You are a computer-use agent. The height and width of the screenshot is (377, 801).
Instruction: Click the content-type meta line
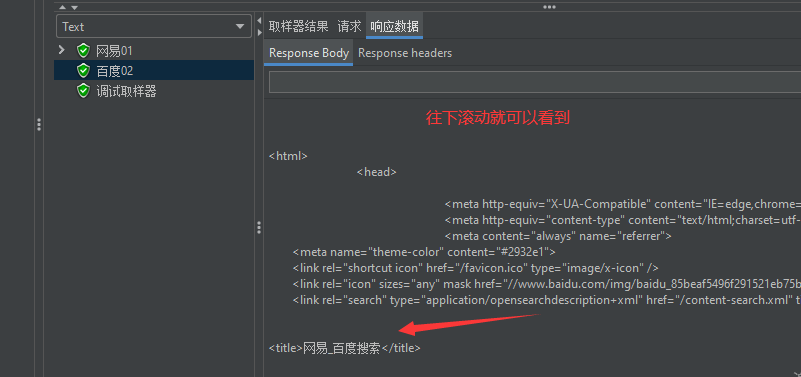pos(623,220)
